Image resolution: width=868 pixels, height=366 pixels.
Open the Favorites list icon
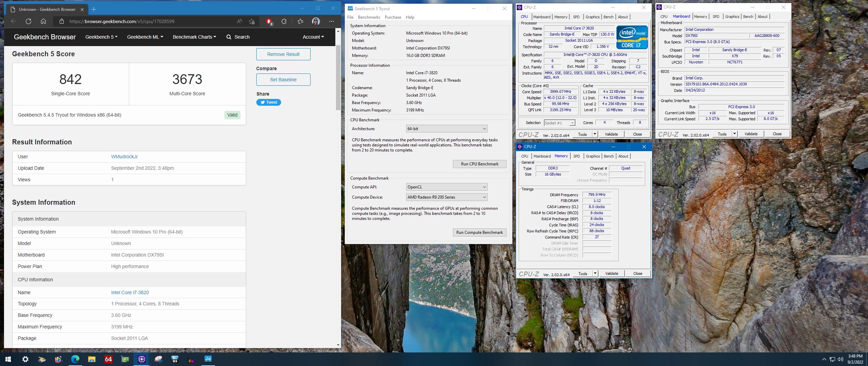300,21
